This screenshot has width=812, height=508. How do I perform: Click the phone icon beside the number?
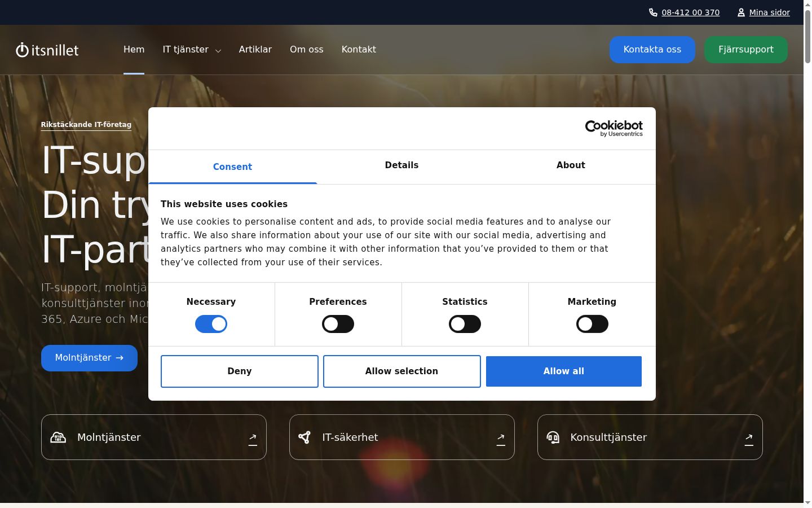click(x=653, y=12)
